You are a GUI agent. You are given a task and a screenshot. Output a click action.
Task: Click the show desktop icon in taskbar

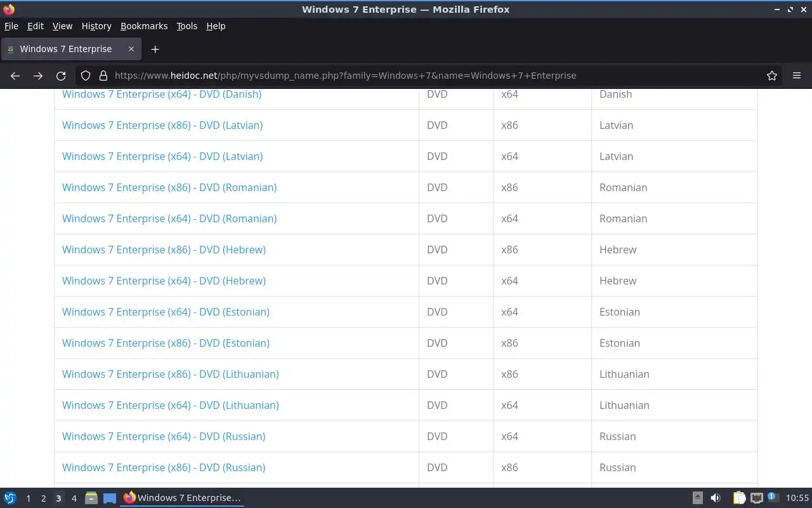[x=110, y=498]
